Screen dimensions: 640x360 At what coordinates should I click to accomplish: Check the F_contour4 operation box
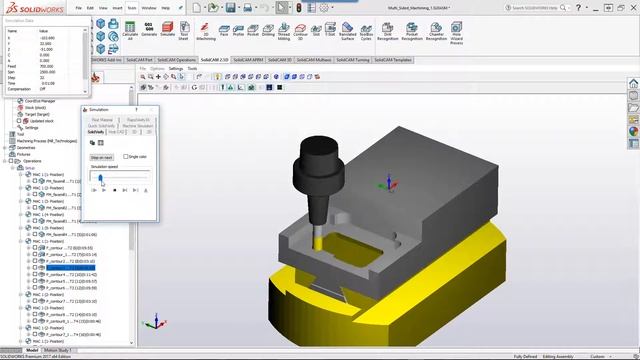[x=35, y=274]
